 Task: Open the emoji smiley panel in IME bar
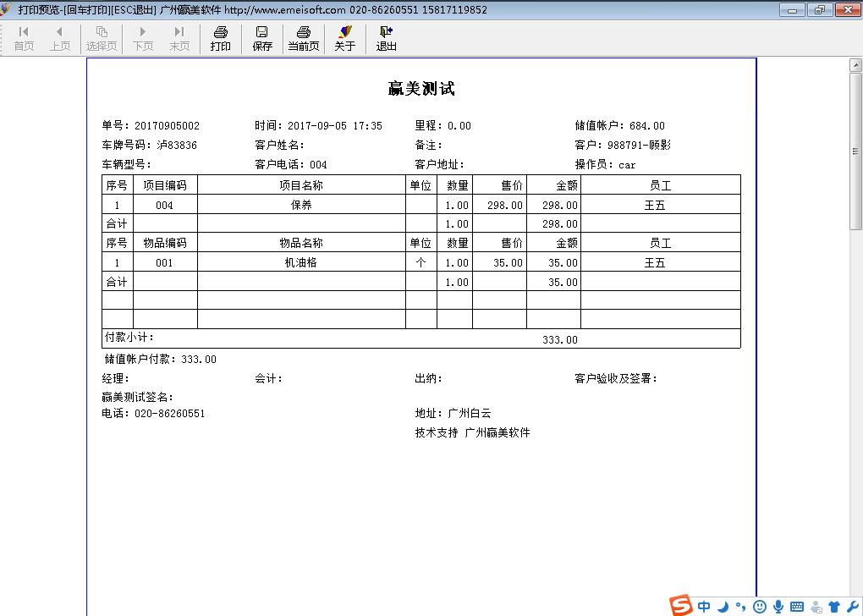point(760,607)
